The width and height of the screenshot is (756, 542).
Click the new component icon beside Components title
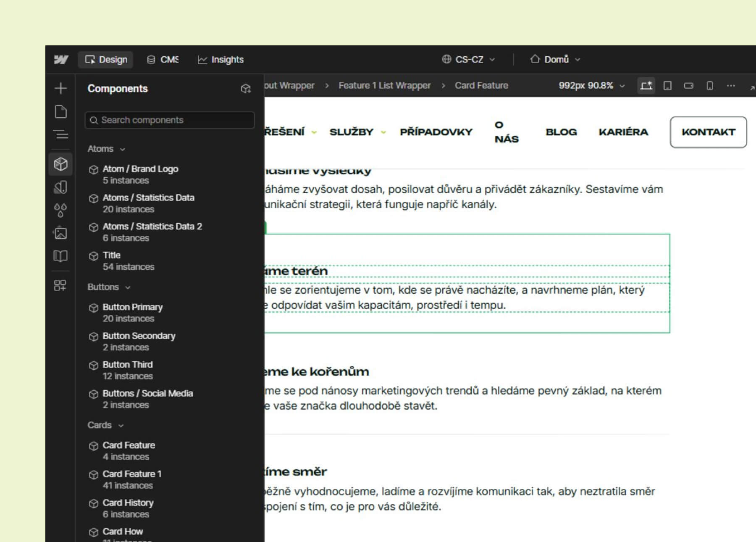tap(246, 89)
